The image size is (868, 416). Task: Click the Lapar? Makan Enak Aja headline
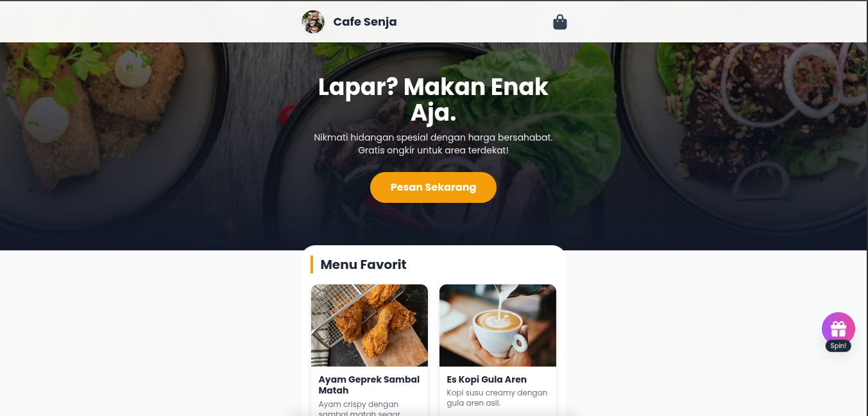(x=433, y=100)
